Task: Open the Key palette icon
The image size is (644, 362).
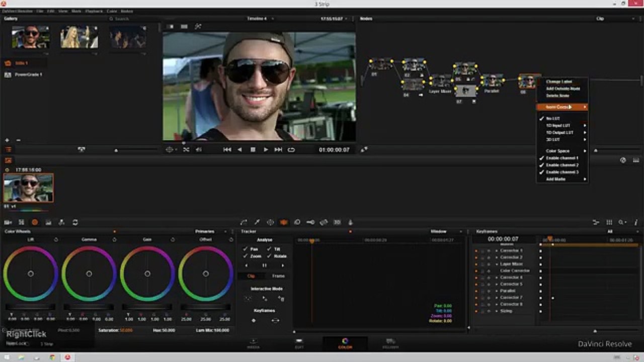Action: click(310, 222)
